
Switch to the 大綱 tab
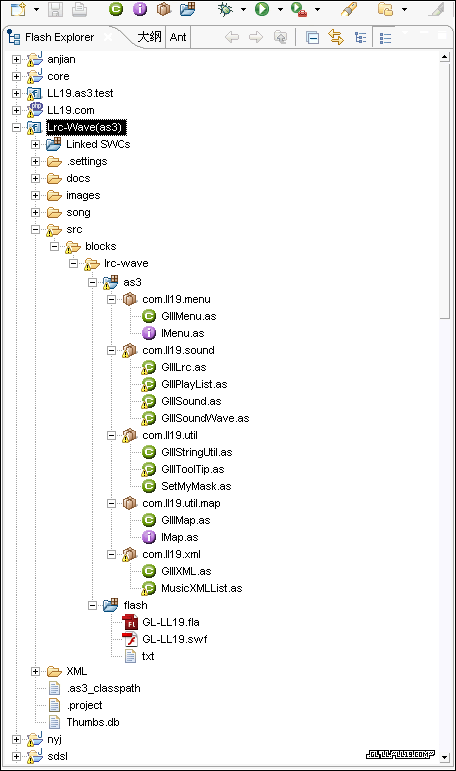pyautogui.click(x=150, y=37)
